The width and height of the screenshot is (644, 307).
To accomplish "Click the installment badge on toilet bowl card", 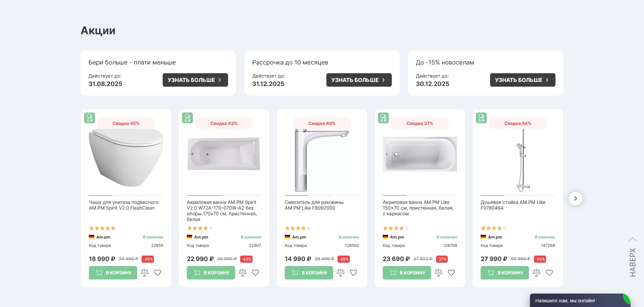I will click(x=90, y=118).
